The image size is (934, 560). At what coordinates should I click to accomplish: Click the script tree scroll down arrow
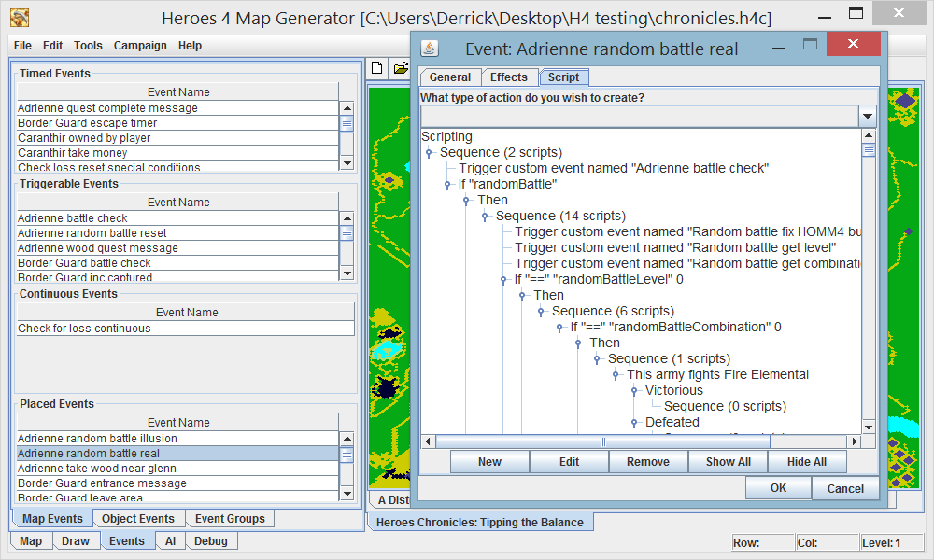click(x=869, y=427)
